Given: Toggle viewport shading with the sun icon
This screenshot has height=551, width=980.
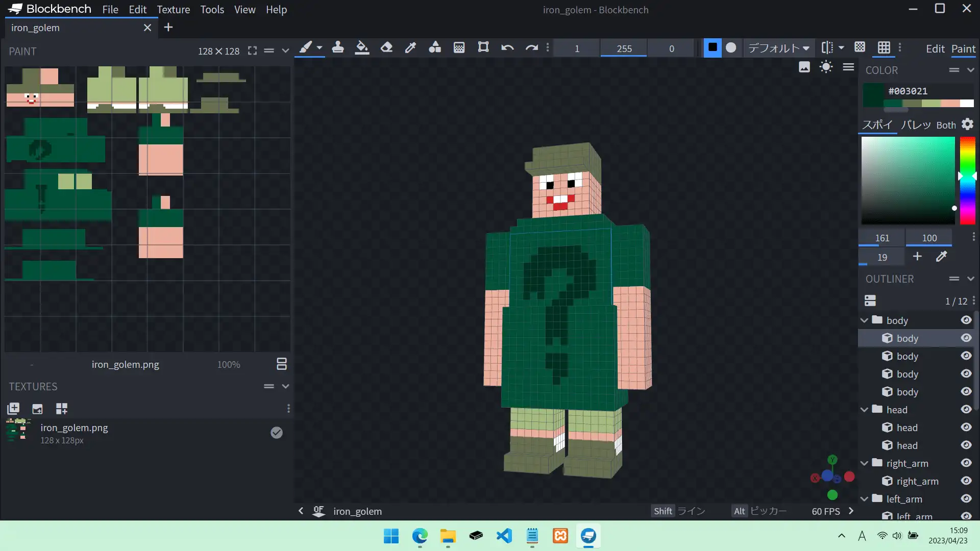Looking at the screenshot, I should pos(826,67).
